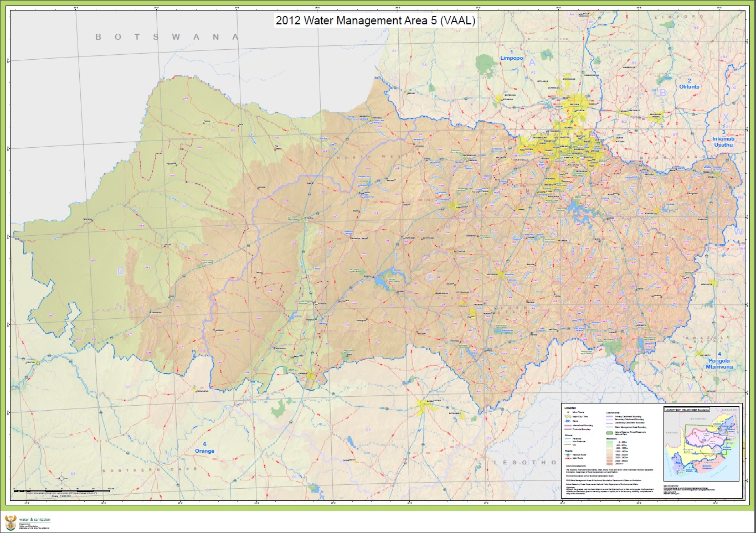Select the Nature Reserve green polygon symbol
The height and width of the screenshot is (533, 756).
(x=610, y=432)
